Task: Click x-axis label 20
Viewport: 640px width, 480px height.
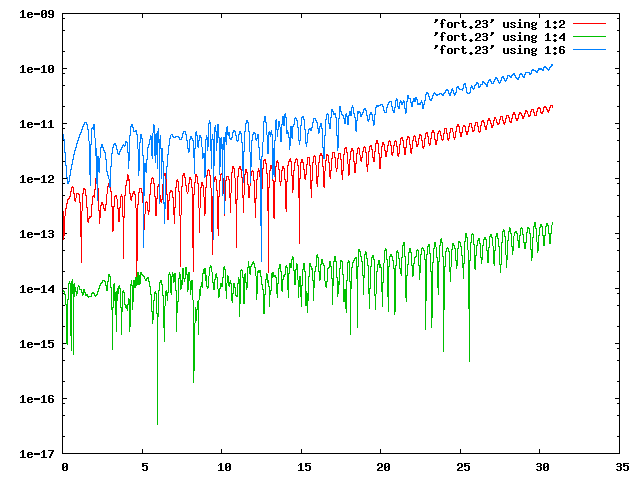Action: (383, 467)
